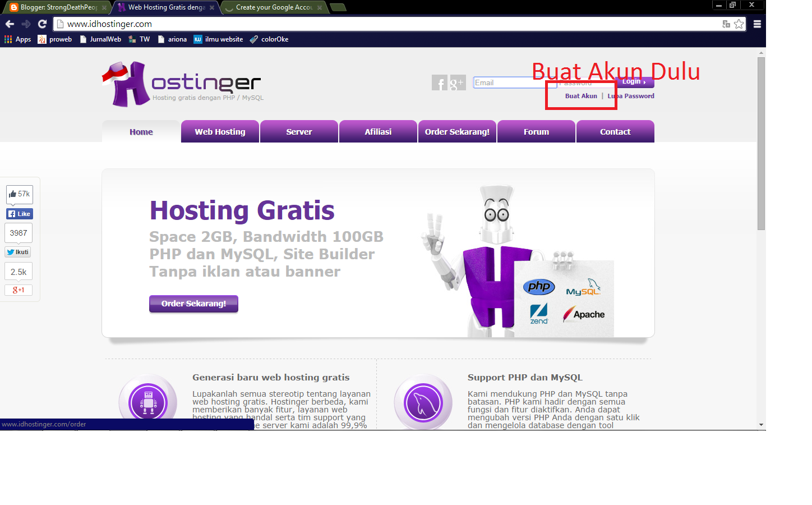Screen dimensions: 812x505
Task: Open the Chrome hamburger menu
Action: [757, 24]
